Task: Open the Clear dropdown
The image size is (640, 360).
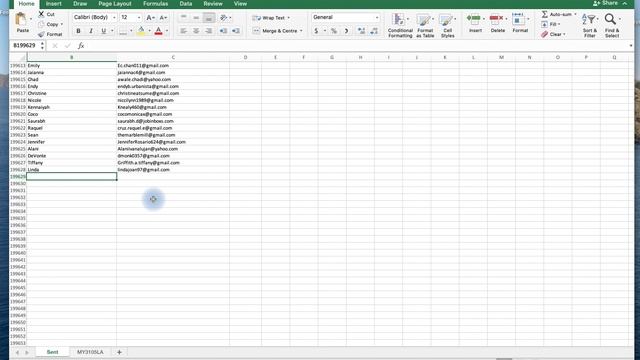Action: (x=553, y=35)
